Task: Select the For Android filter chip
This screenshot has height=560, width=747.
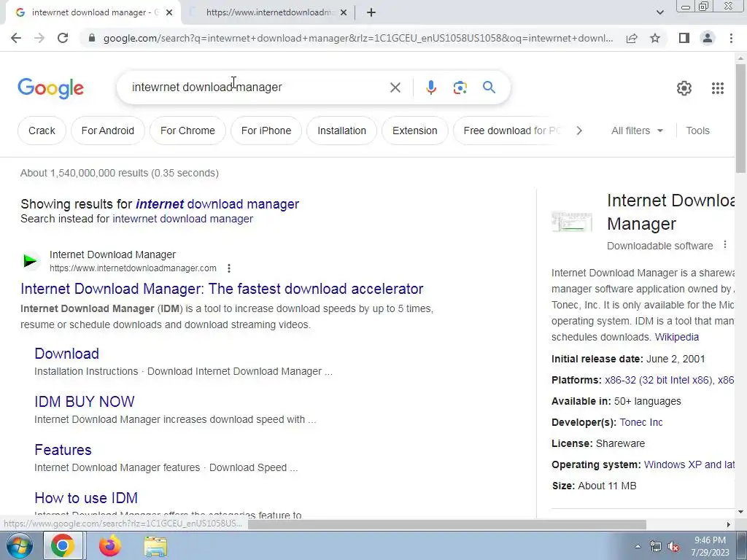Action: coord(108,131)
